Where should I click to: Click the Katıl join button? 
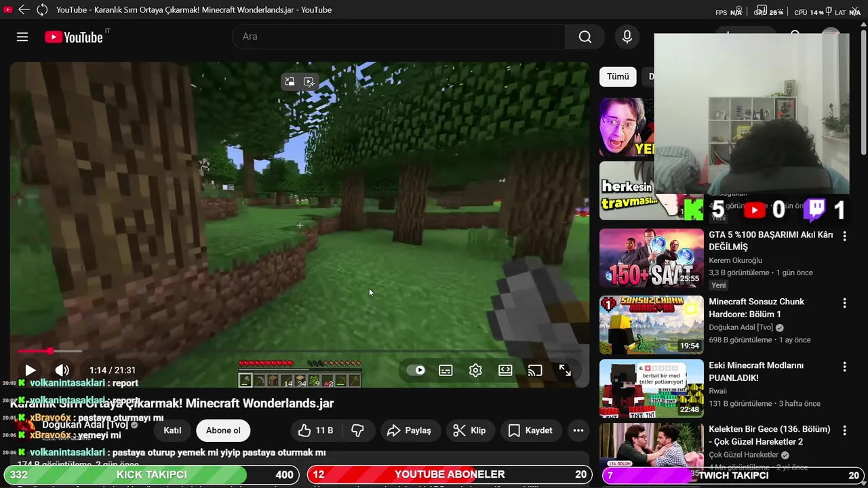(172, 430)
